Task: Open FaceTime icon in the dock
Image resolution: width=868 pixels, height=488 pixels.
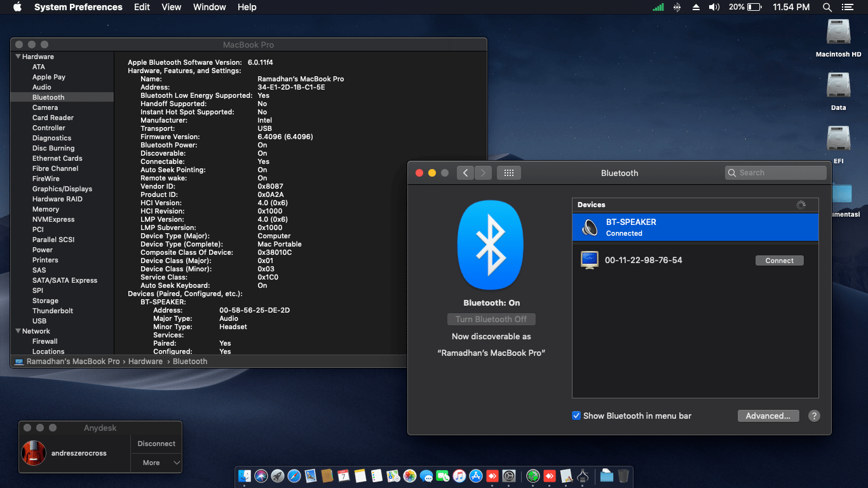Action: click(443, 475)
